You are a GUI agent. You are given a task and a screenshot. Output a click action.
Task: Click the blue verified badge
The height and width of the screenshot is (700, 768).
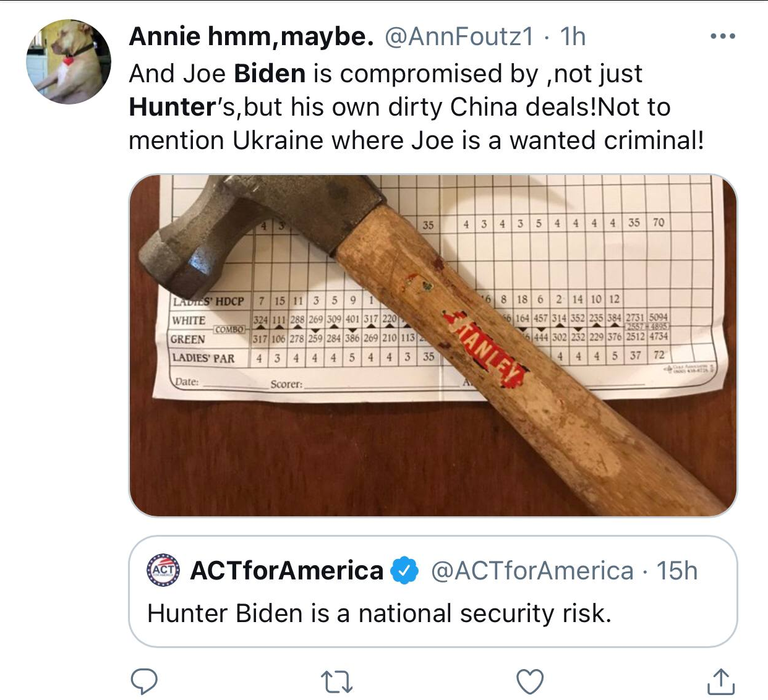[x=405, y=570]
